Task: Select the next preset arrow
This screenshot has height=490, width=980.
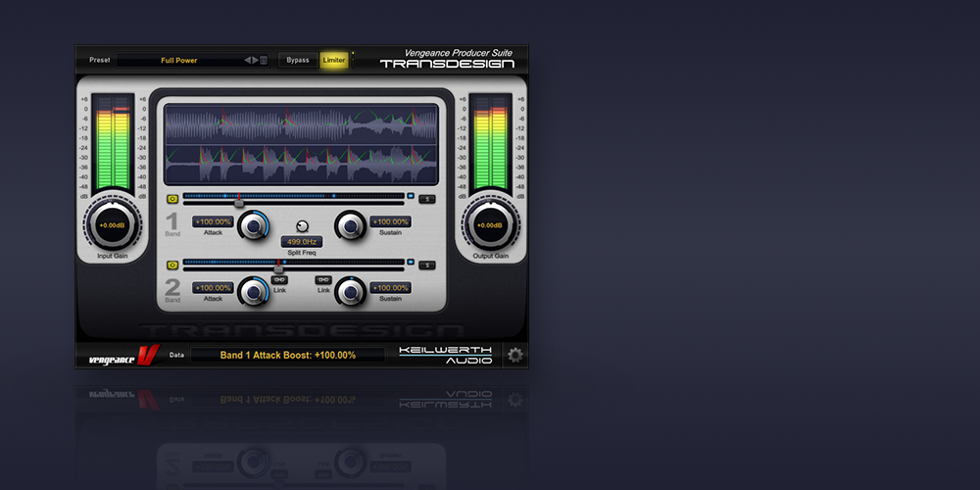Action: [x=255, y=60]
